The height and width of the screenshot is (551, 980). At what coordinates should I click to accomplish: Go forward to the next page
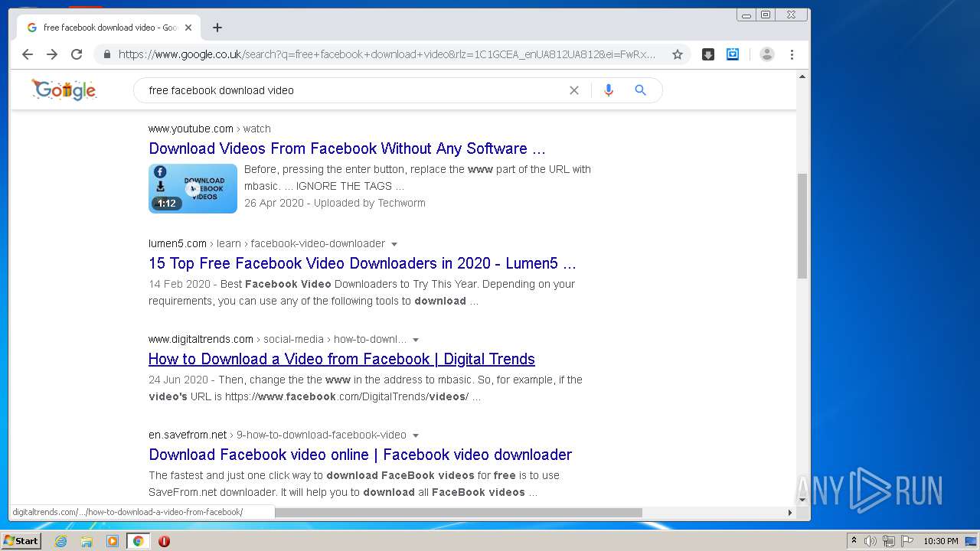click(52, 54)
